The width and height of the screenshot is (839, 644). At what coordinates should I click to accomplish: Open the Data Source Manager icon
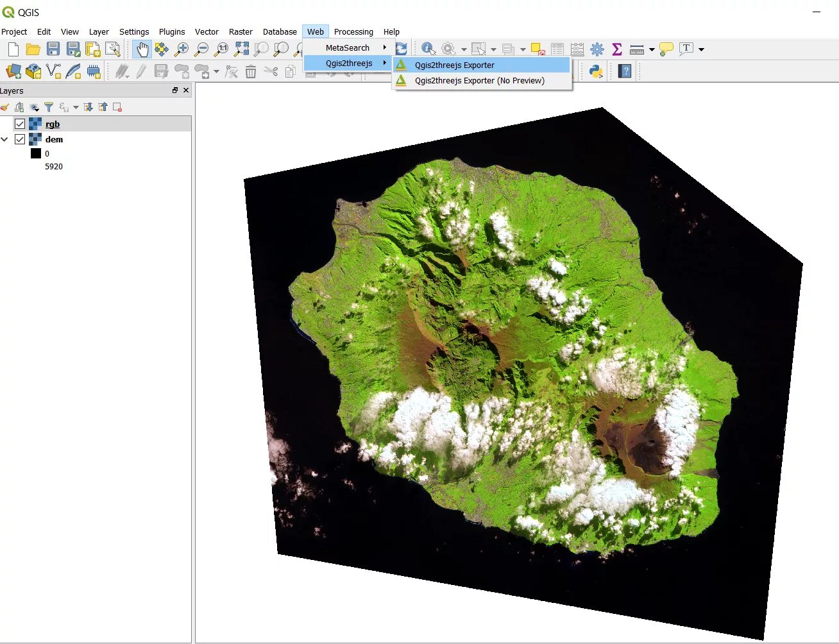(x=13, y=71)
